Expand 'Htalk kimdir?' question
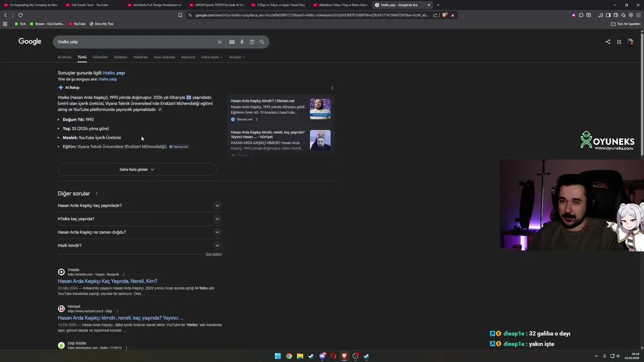This screenshot has height=362, width=644. click(139, 245)
